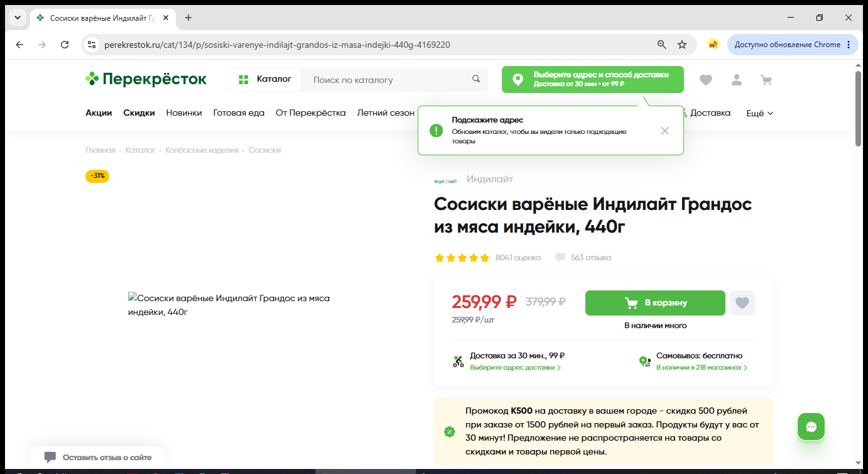The image size is (868, 474).
Task: Expand the Ещё dropdown menu
Action: pyautogui.click(x=759, y=113)
